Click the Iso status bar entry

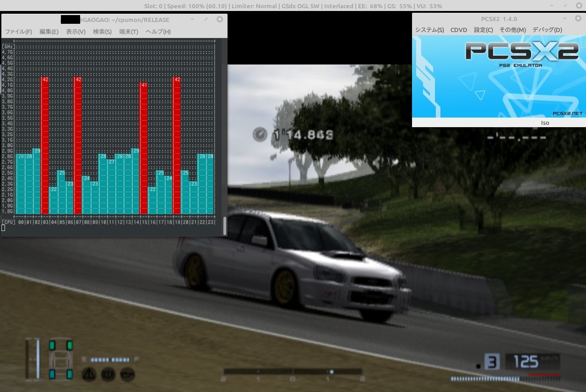(x=545, y=123)
